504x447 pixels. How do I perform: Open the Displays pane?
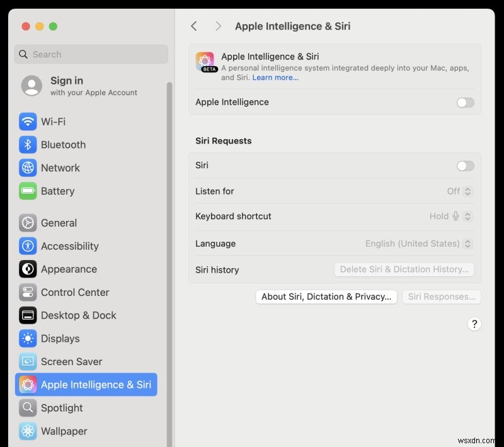(x=86, y=339)
